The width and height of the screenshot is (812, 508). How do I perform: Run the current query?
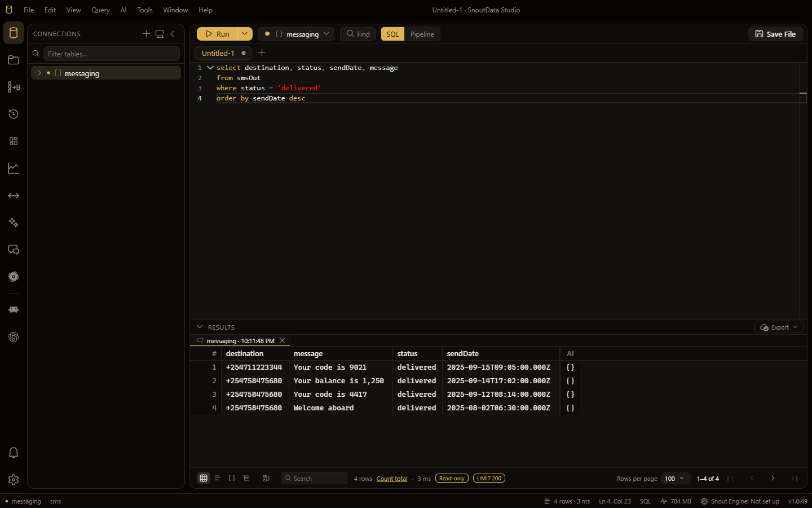click(217, 34)
